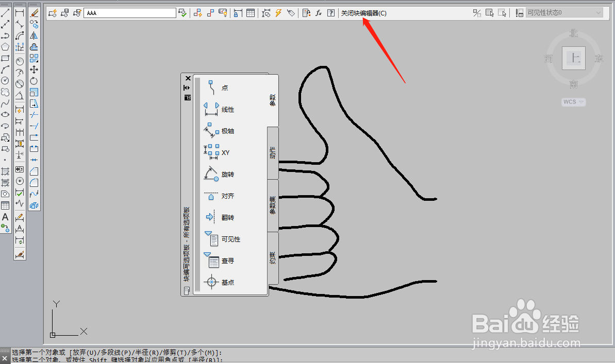Select the Scale tool
Viewport: 615px width, 364px height.
(x=34, y=92)
